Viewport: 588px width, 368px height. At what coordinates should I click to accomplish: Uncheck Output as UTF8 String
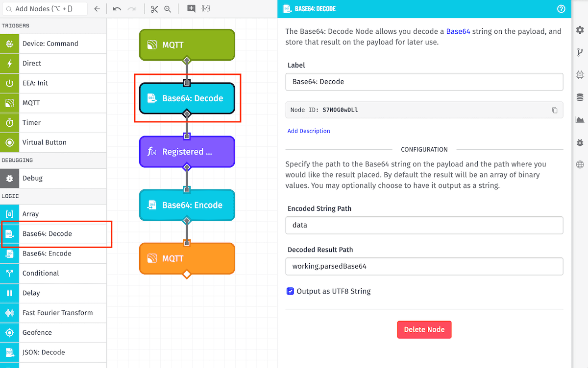click(x=291, y=292)
